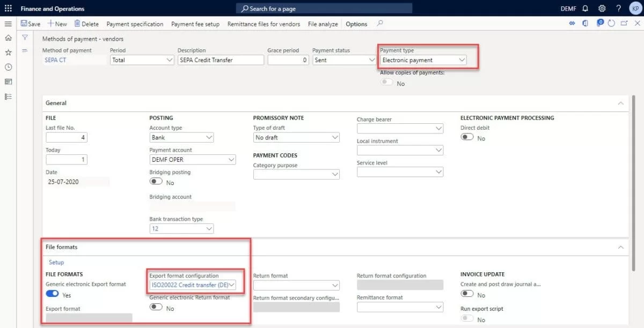Open the Home page from the sidebar
Viewport: 644px width, 328px height.
click(x=8, y=38)
